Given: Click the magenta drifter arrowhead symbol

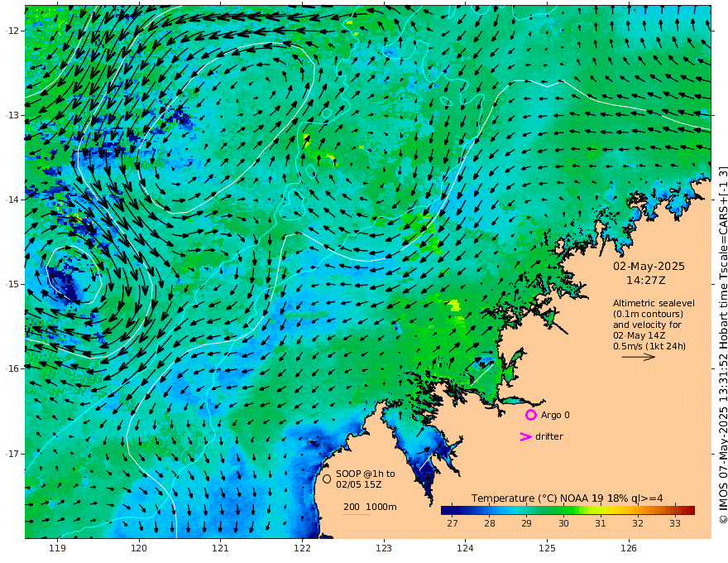Looking at the screenshot, I should pos(525,436).
